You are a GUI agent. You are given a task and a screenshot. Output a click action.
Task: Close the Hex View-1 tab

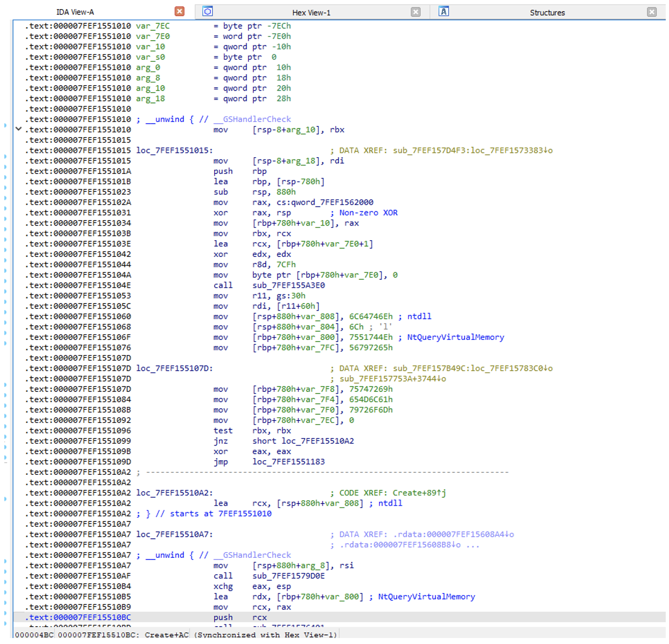click(416, 12)
